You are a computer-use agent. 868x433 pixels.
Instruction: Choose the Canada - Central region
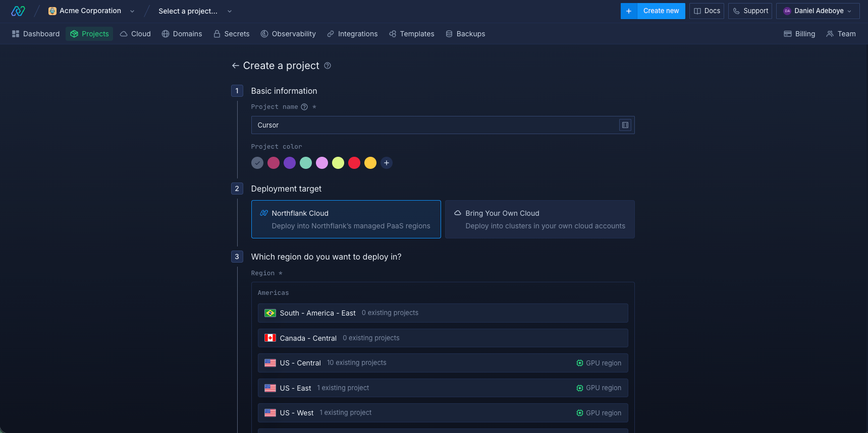[x=443, y=338]
